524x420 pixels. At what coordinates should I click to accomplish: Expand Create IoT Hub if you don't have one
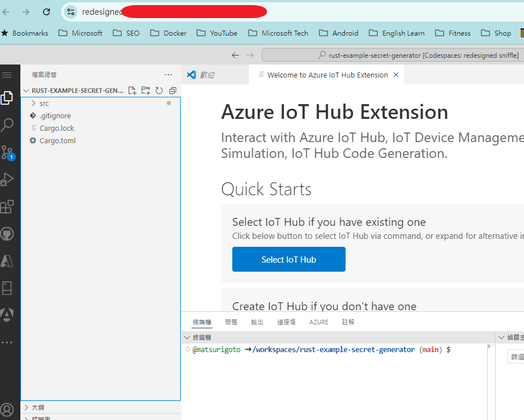[x=324, y=306]
